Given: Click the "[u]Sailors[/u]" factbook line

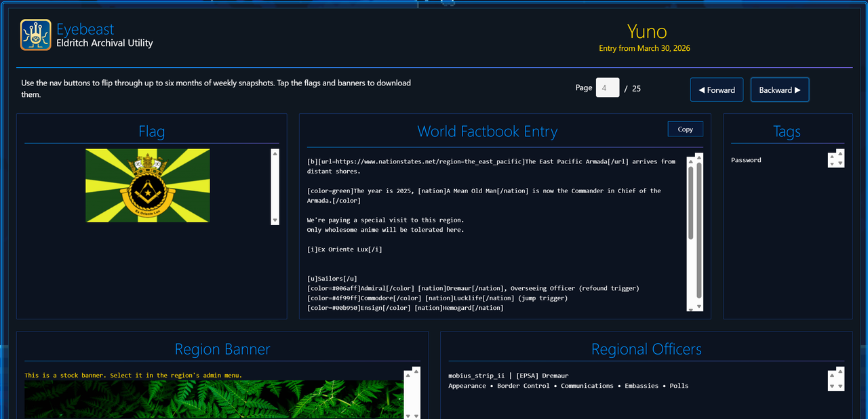Looking at the screenshot, I should (332, 279).
